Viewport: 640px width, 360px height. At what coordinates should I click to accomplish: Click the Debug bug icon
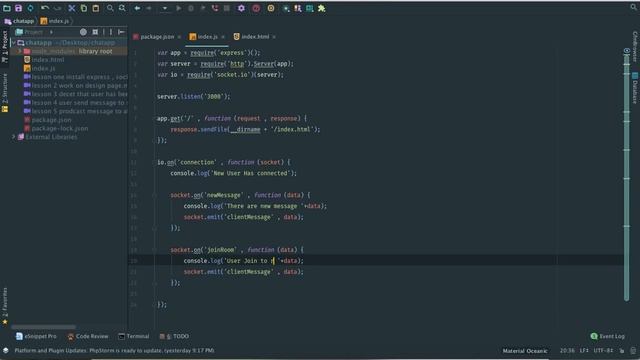coord(191,8)
